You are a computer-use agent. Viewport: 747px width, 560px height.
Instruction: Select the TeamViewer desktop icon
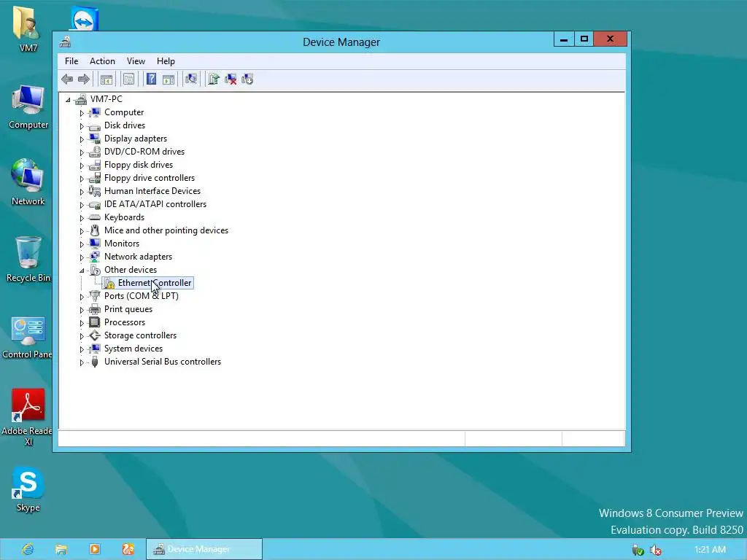[85, 19]
